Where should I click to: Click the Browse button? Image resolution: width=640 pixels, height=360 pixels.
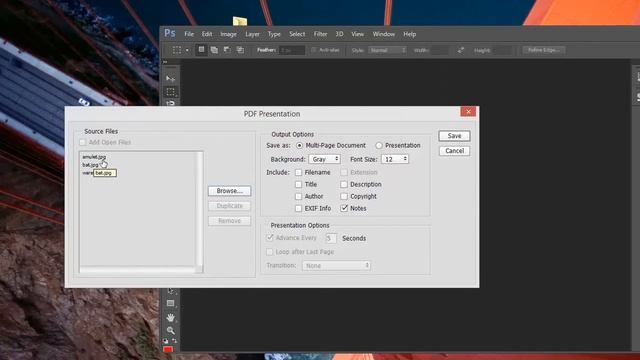[x=229, y=191]
